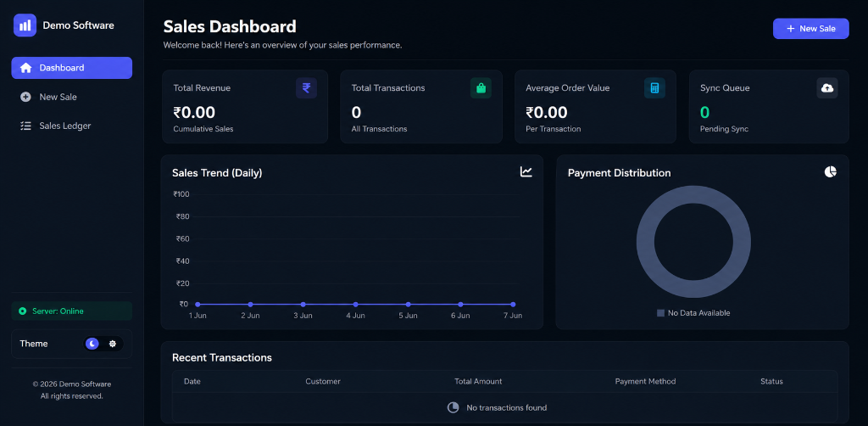This screenshot has width=868, height=426.
Task: Click the No Data Available legend swatch
Action: point(660,313)
